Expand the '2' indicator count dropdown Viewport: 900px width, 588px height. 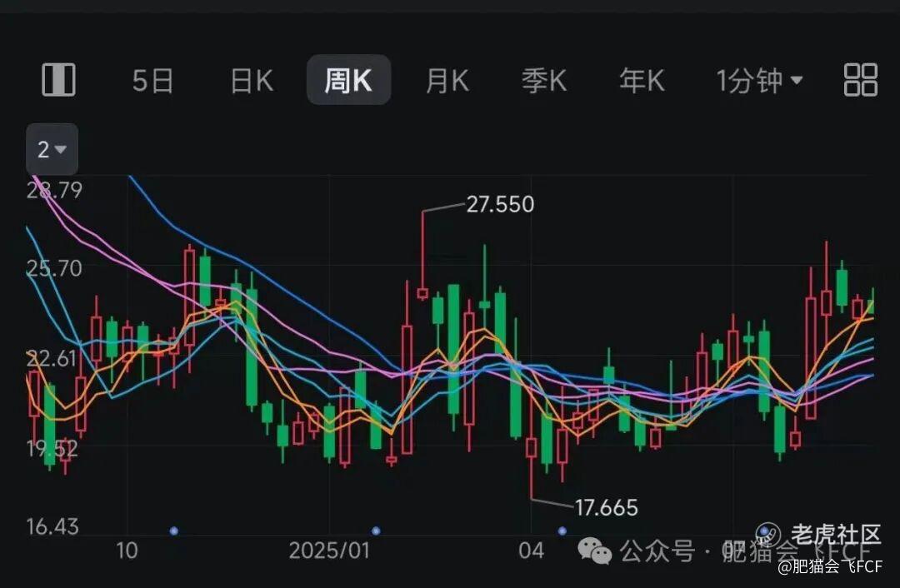52,149
